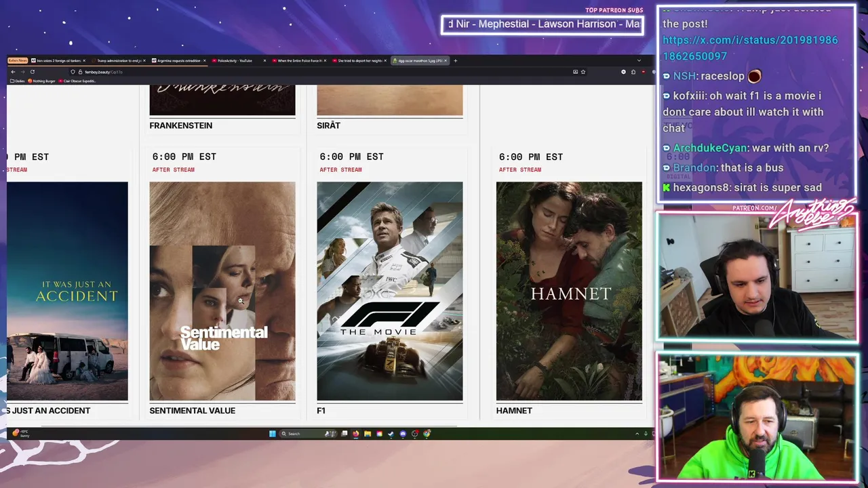This screenshot has height=488, width=868.
Task: Click Brandon's 'that is a bus' message
Action: click(x=723, y=167)
